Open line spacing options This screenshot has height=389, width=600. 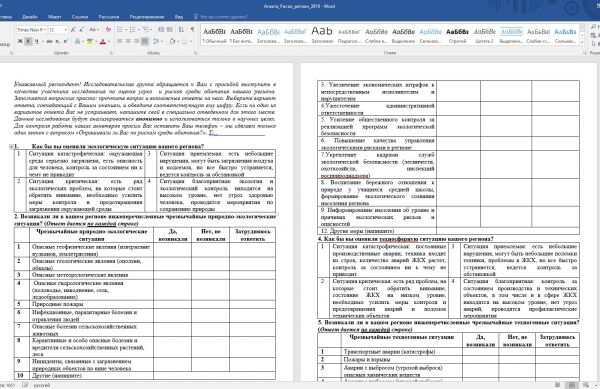click(x=157, y=41)
